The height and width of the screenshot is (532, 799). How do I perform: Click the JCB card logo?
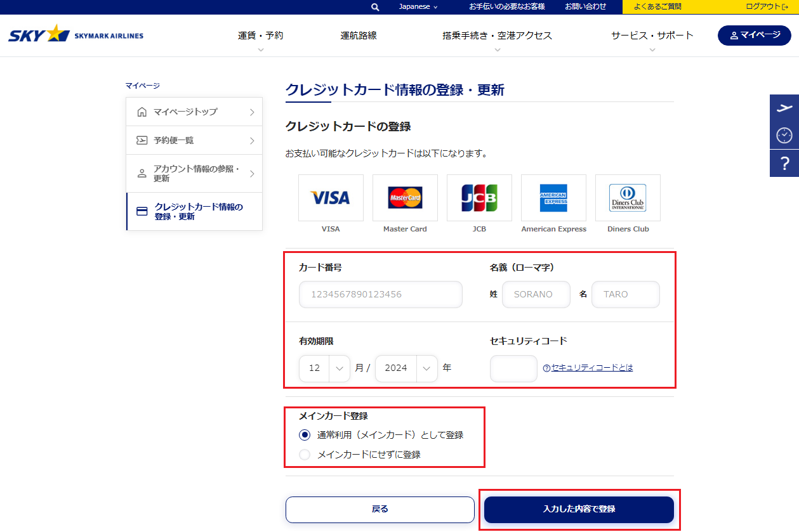click(x=479, y=198)
